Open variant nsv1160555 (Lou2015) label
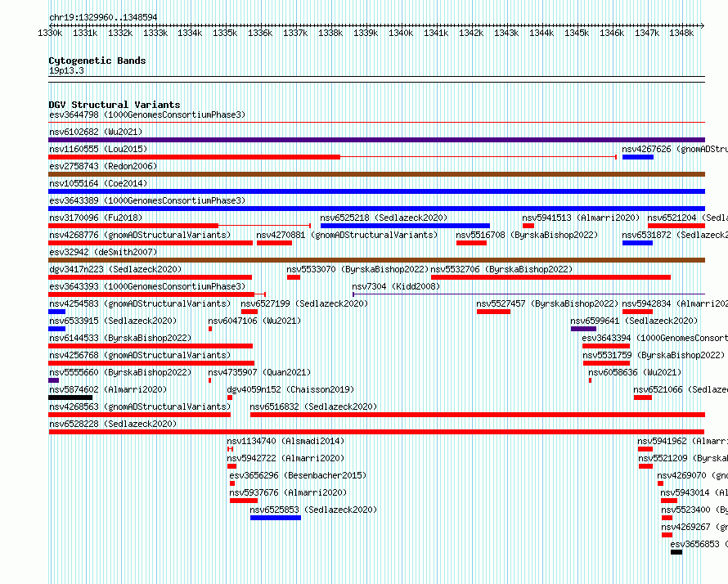This screenshot has width=728, height=584. pos(98,149)
